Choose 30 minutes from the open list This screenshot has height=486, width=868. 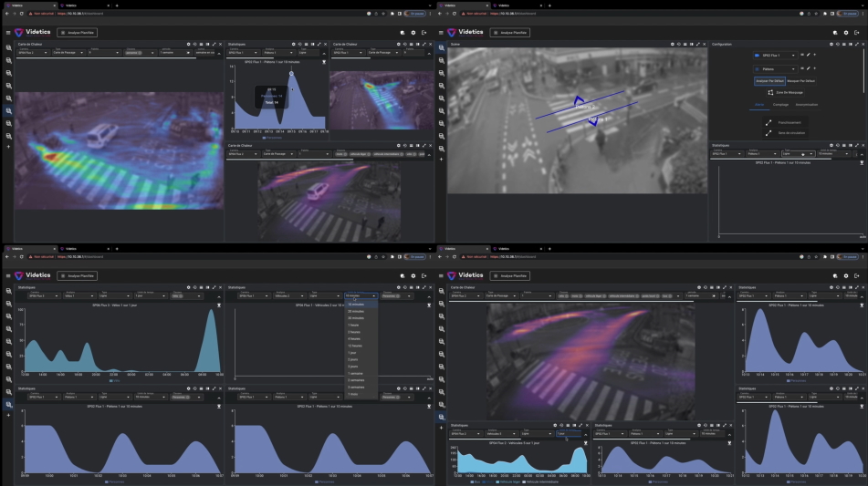tap(361, 318)
